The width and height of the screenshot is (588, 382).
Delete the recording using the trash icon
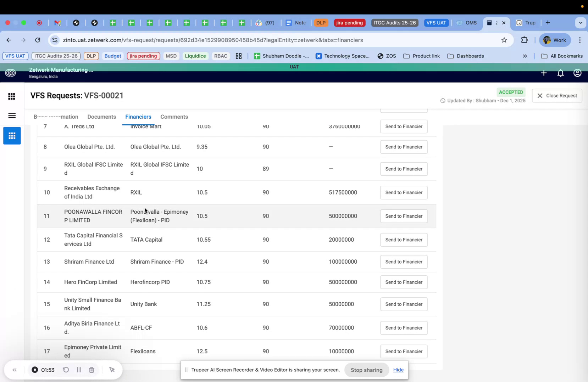click(91, 370)
